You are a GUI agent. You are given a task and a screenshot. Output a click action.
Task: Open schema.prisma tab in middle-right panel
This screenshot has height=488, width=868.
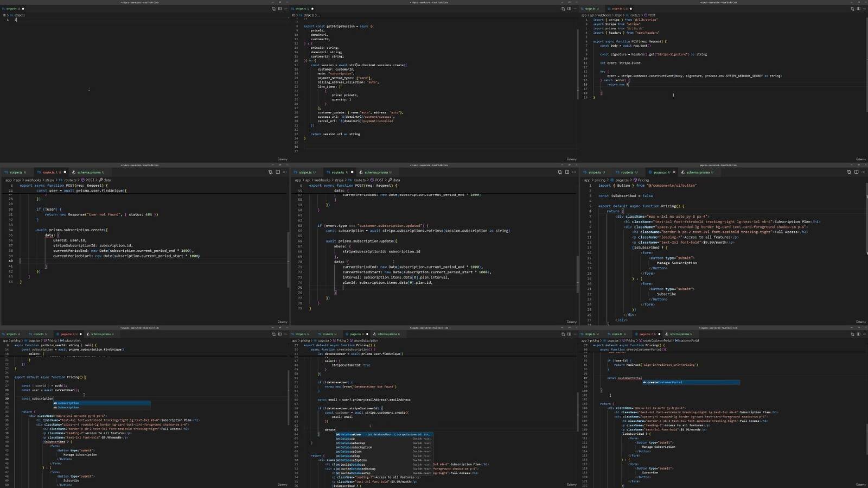point(698,172)
